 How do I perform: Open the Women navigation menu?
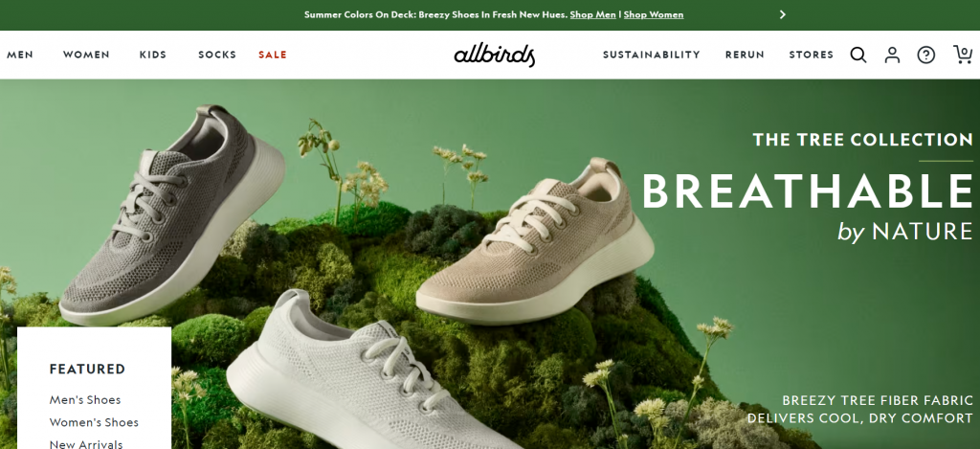pos(86,55)
